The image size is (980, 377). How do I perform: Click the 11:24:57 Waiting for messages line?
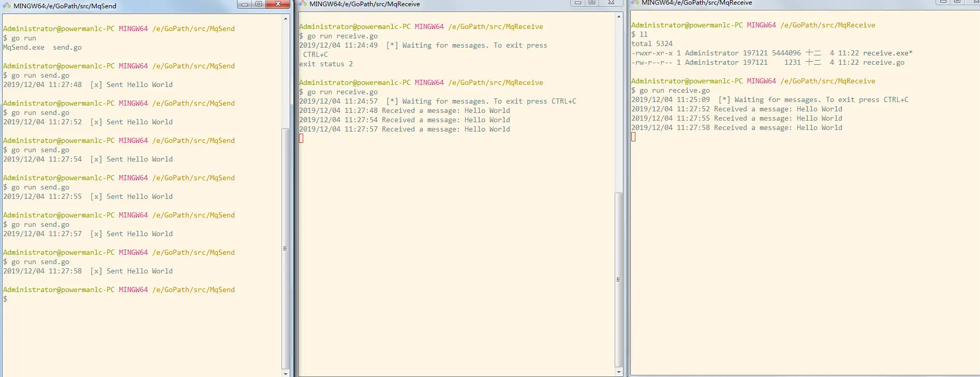coord(438,102)
